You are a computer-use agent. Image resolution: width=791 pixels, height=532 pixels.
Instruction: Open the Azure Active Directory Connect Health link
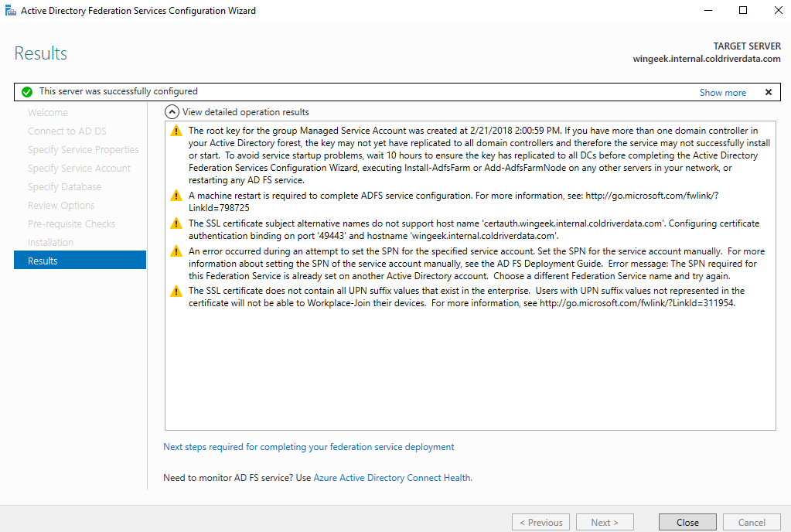(x=392, y=478)
